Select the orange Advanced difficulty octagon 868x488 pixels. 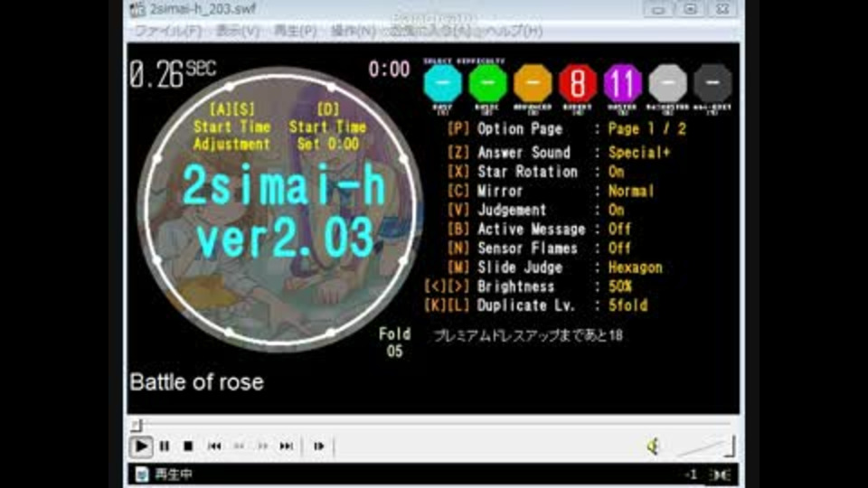coord(533,83)
